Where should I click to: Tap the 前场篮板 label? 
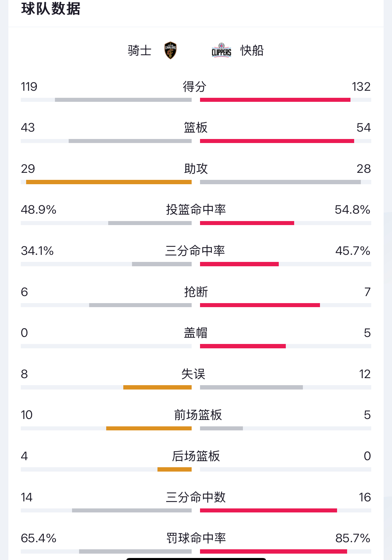coord(198,415)
